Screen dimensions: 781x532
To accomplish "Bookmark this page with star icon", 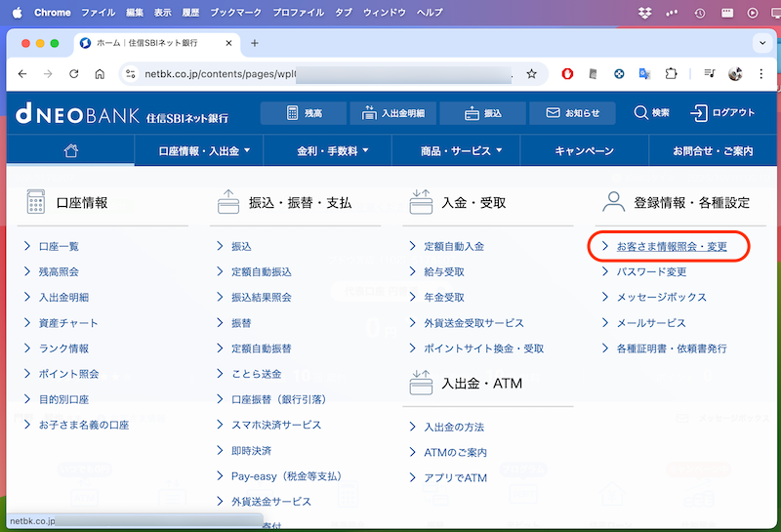I will pos(531,73).
